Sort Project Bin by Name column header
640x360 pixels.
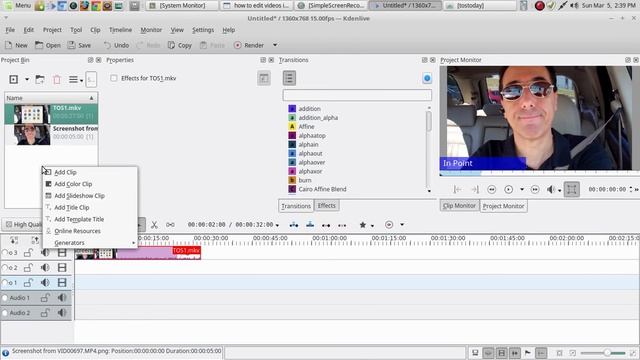click(51, 98)
